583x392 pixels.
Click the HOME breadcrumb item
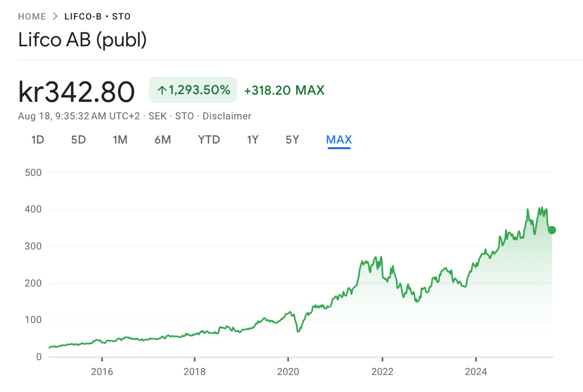[32, 16]
